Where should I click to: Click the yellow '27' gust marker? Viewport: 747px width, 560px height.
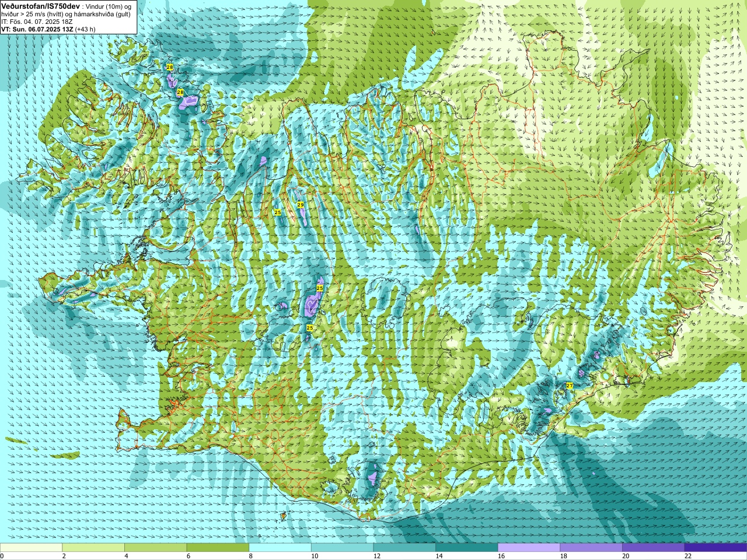(570, 386)
